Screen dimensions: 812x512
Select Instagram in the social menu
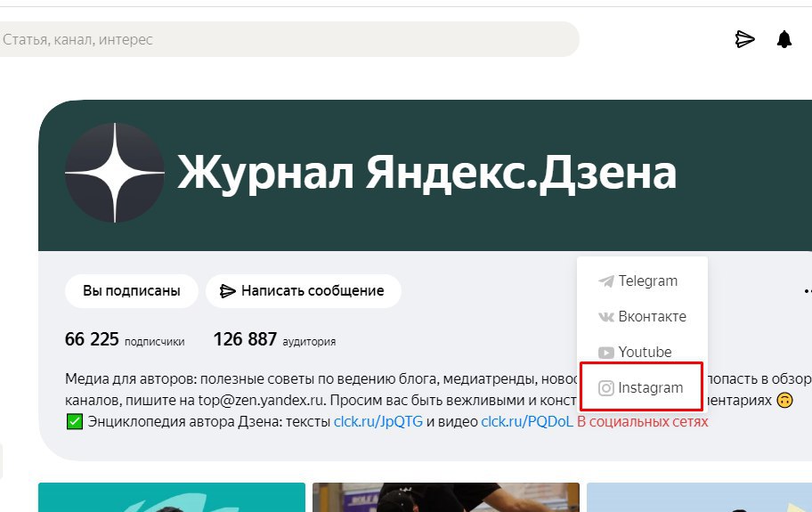pos(641,387)
